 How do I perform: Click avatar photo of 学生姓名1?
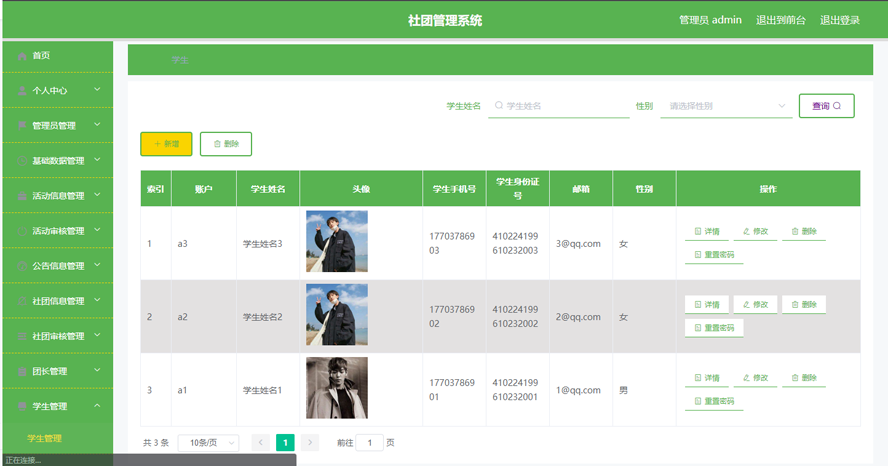(x=337, y=388)
